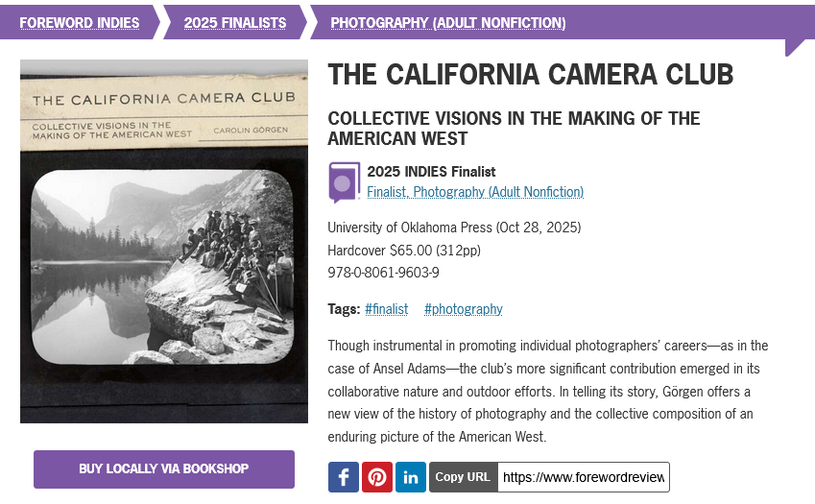Click the main book title heading

pyautogui.click(x=530, y=74)
